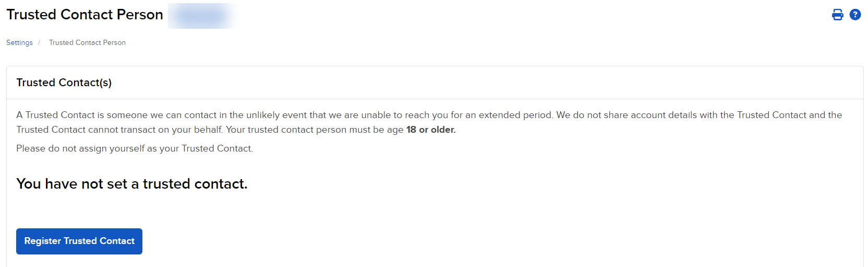Click the 'Please do not assign yourself' notice

point(135,148)
